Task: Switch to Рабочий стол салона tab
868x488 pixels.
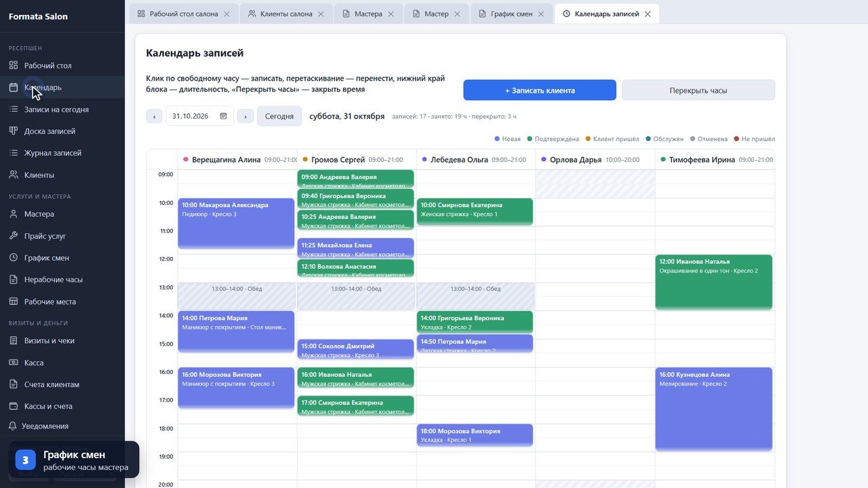Action: (183, 14)
